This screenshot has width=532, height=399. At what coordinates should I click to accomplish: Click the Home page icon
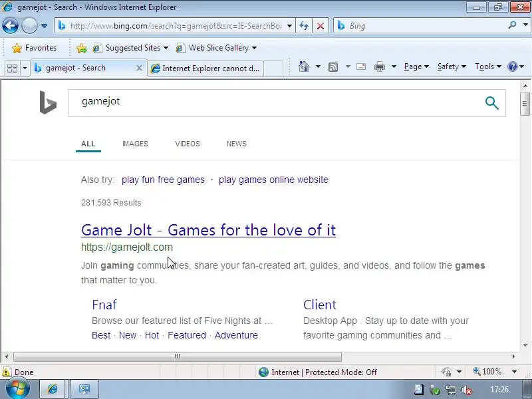coord(304,66)
